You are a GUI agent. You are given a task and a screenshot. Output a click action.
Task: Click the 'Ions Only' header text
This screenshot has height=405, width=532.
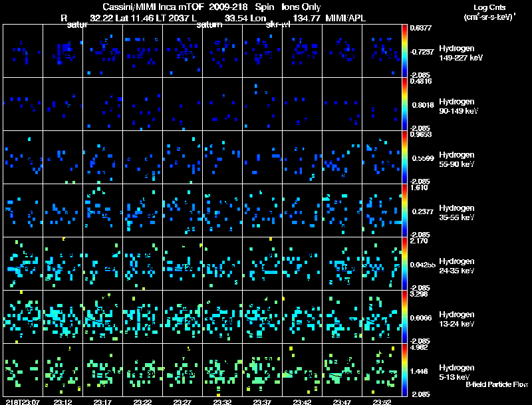[301, 7]
